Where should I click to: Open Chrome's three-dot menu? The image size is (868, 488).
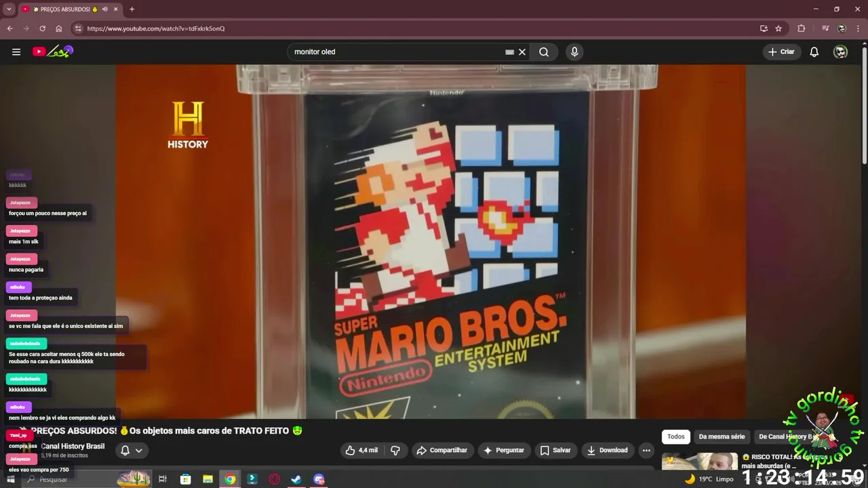coord(858,28)
